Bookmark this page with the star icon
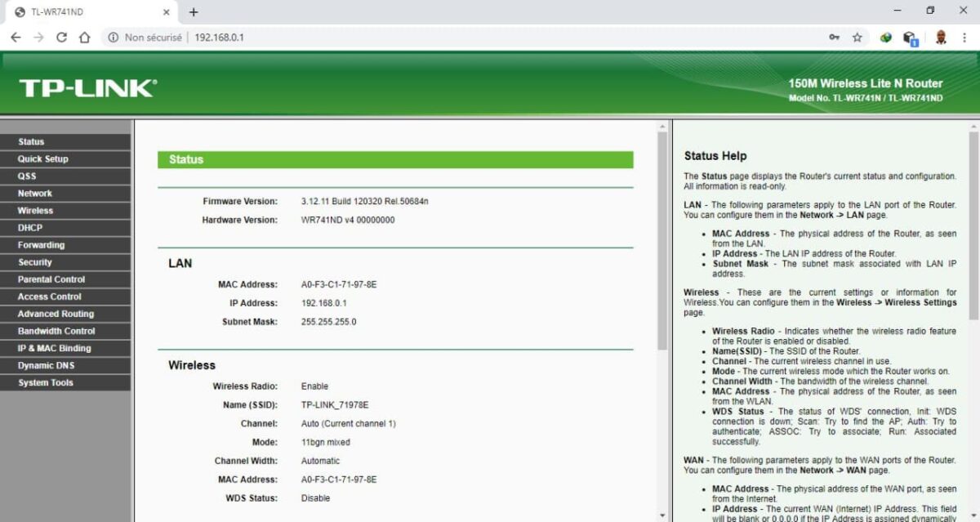The width and height of the screenshot is (980, 522). pyautogui.click(x=857, y=38)
